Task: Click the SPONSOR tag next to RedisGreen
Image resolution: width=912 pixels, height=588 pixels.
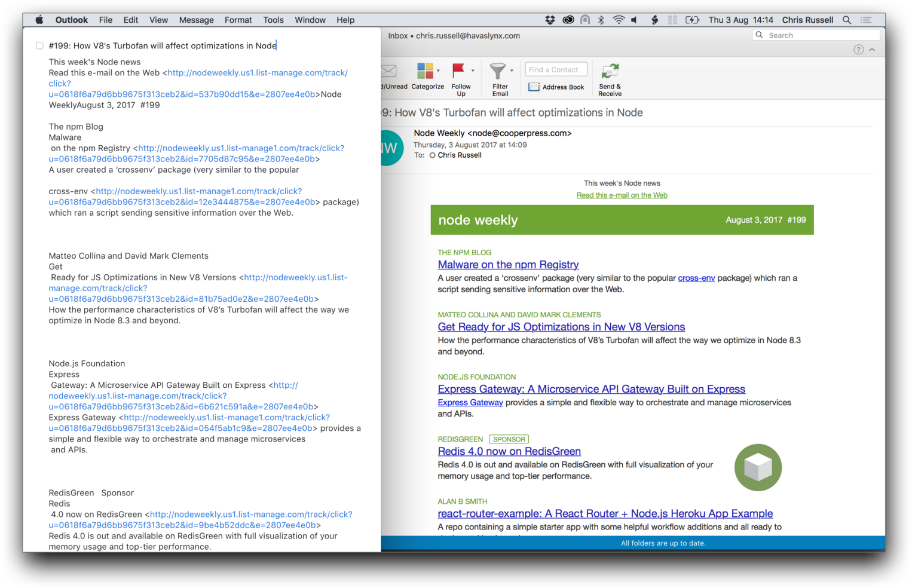Action: pos(509,439)
